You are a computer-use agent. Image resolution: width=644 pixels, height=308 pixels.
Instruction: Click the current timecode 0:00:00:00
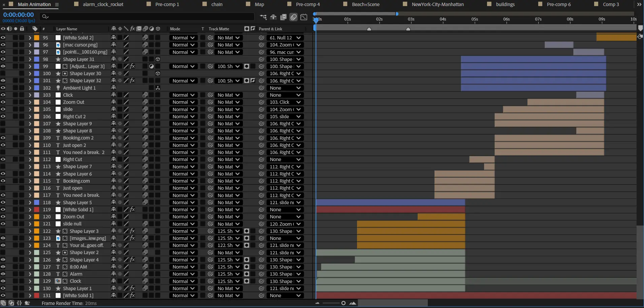[19, 15]
